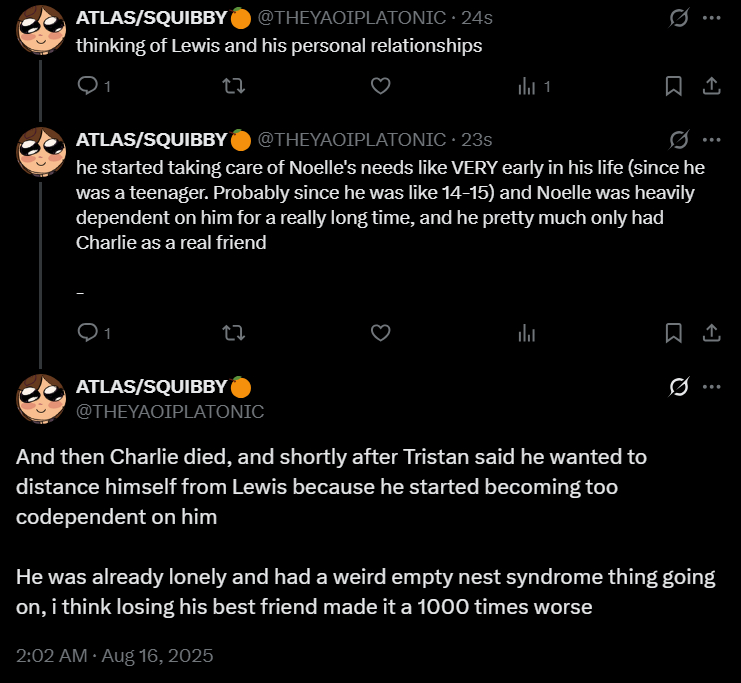Bookmark the tweet about Noelle

(674, 333)
